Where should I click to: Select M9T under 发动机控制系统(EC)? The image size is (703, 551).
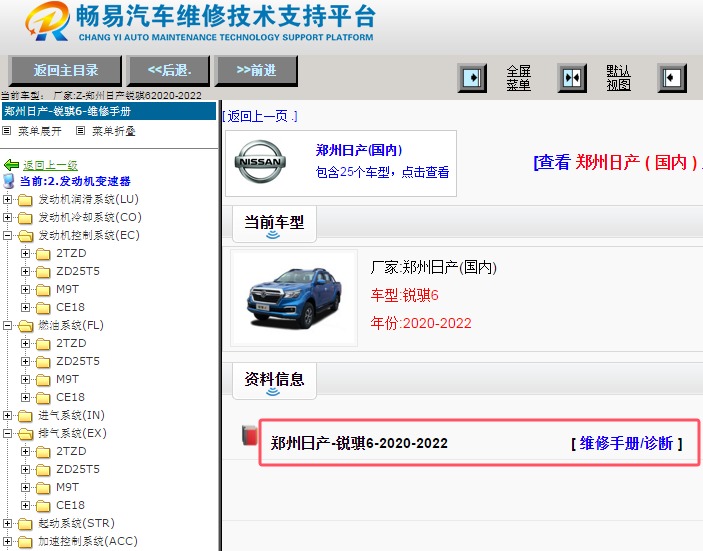(68, 290)
